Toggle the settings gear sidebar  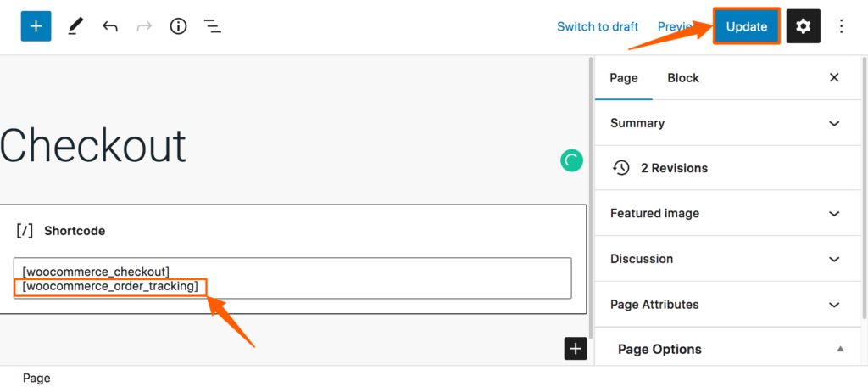tap(804, 26)
